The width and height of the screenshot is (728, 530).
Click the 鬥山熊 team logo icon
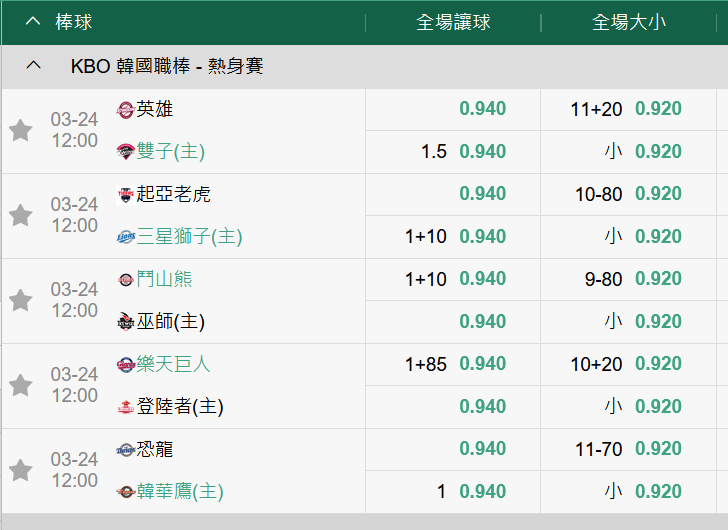[125, 279]
